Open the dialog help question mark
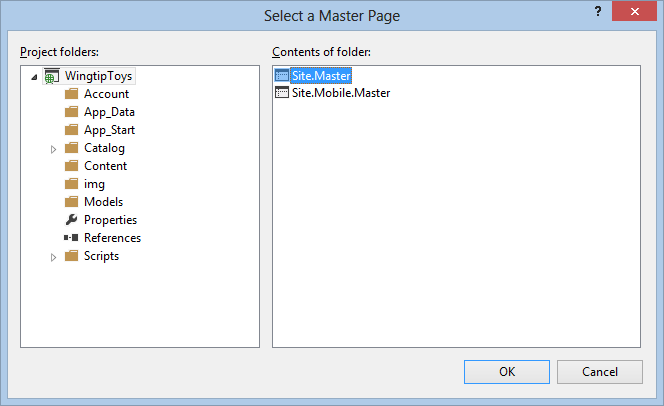Viewport: 664px width, 406px height. [597, 12]
